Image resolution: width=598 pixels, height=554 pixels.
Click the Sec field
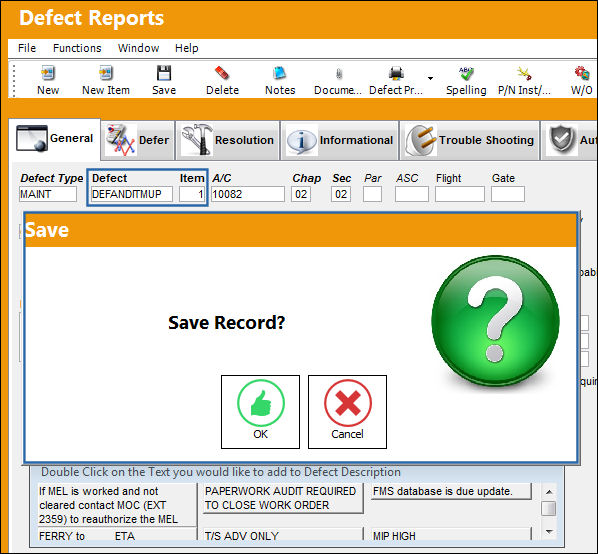click(x=341, y=194)
